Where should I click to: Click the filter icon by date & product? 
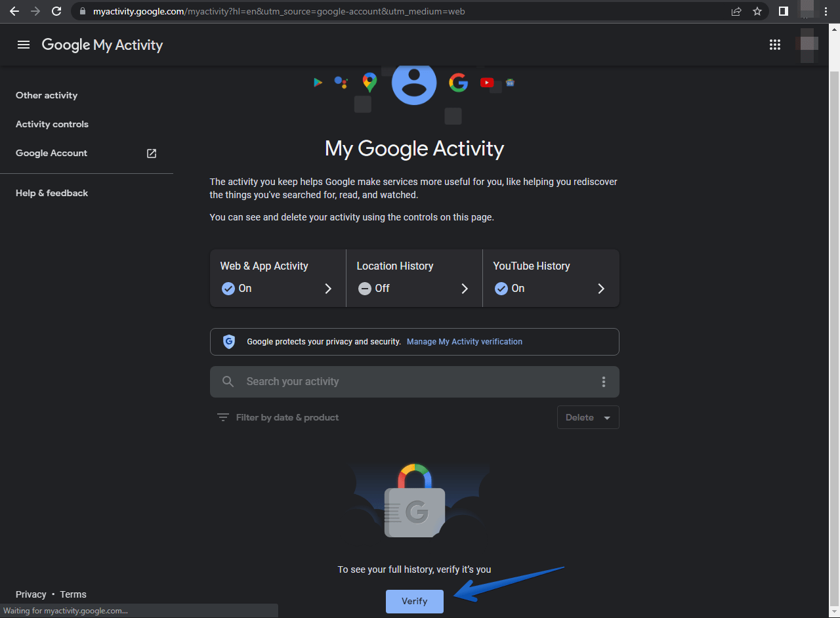point(223,417)
